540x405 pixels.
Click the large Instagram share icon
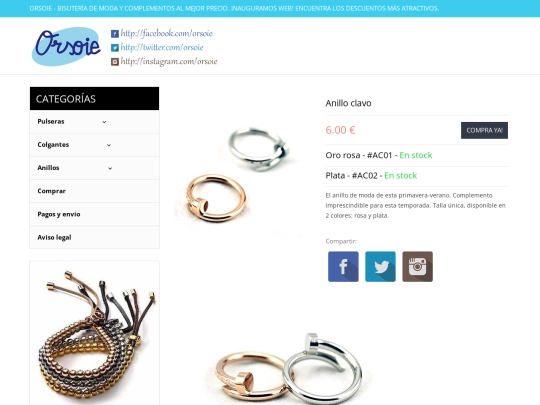(417, 267)
